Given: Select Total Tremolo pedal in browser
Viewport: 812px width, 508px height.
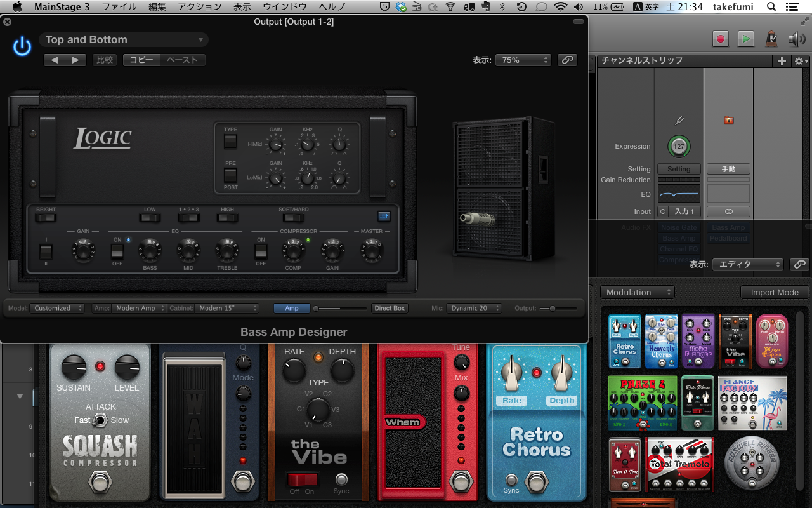Looking at the screenshot, I should (679, 464).
